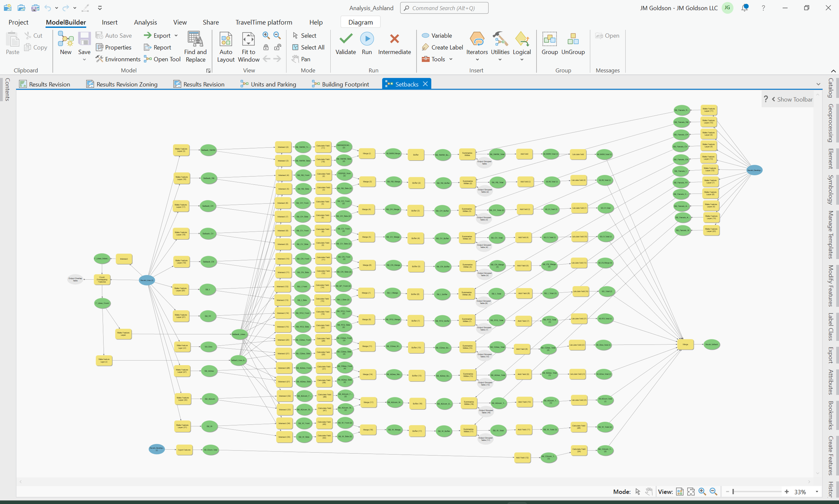Open the Analysis ribbon tab

tap(145, 22)
